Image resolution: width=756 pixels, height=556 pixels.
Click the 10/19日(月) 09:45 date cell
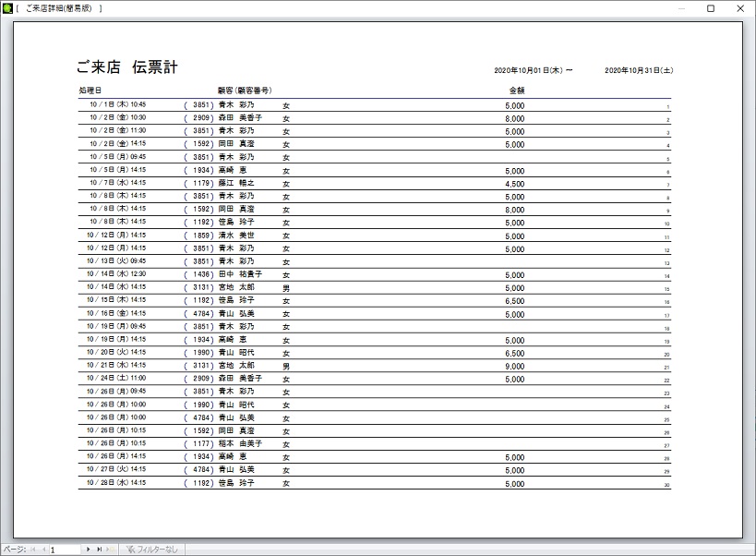pyautogui.click(x=116, y=326)
